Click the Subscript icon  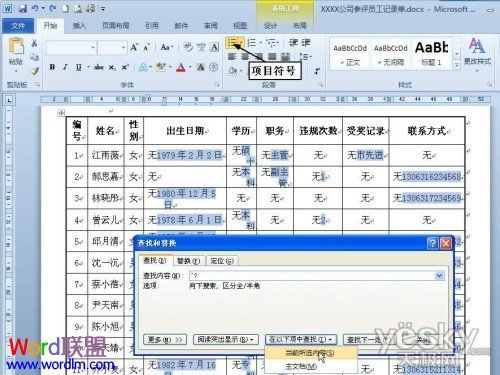point(112,68)
